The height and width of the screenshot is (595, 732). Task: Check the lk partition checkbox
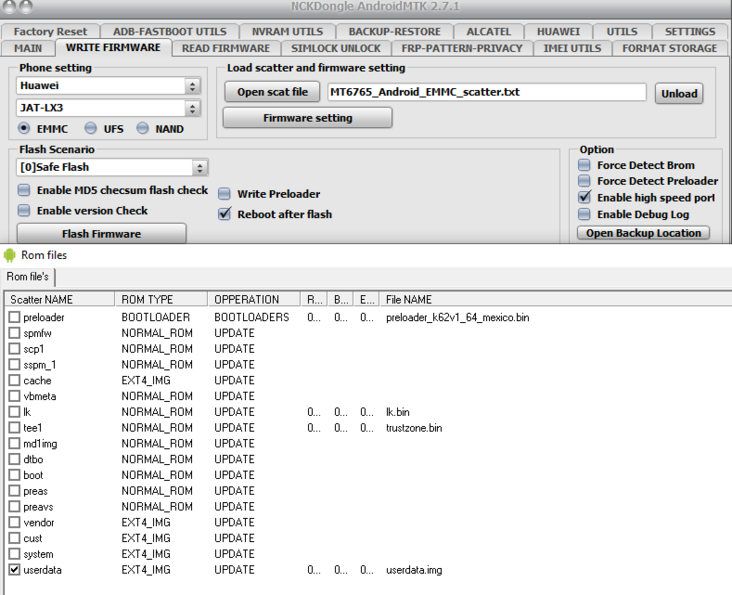[14, 412]
